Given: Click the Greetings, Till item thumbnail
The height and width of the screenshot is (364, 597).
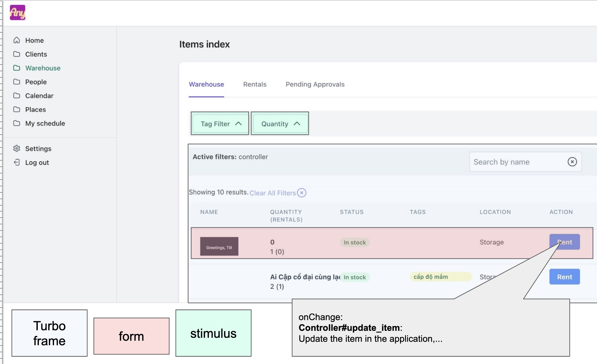Looking at the screenshot, I should tap(219, 247).
